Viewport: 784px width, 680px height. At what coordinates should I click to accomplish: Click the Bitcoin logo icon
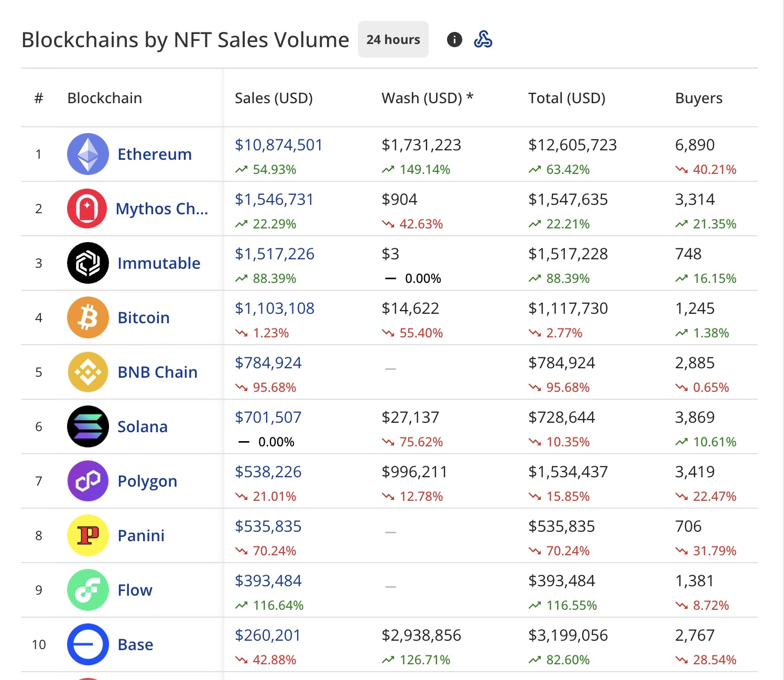88,317
